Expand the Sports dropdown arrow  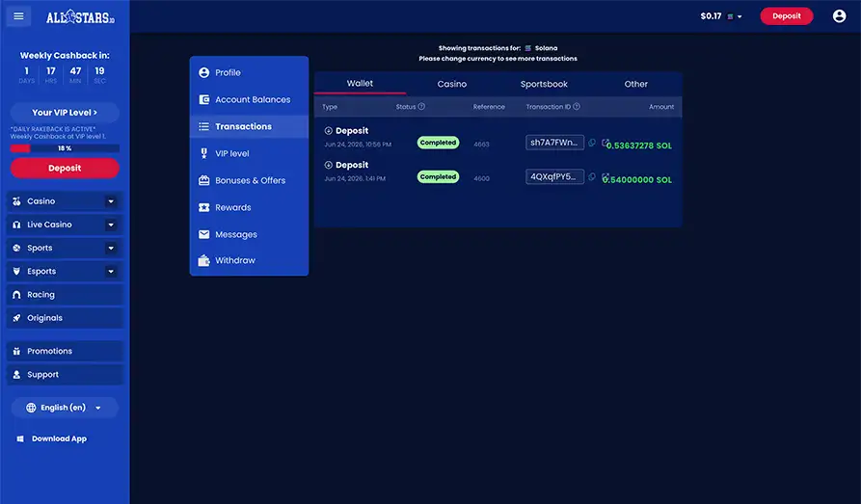111,249
